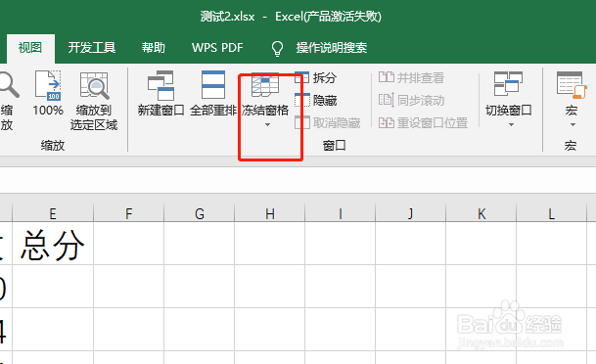Image resolution: width=596 pixels, height=364 pixels.
Task: Select the View (视图) ribbon tab
Action: [x=30, y=48]
